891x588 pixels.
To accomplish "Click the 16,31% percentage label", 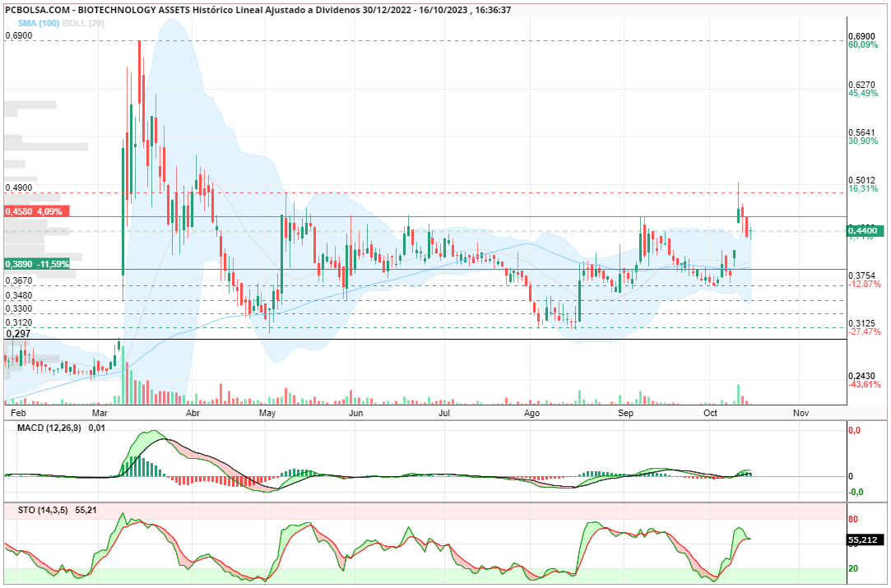I will click(863, 188).
